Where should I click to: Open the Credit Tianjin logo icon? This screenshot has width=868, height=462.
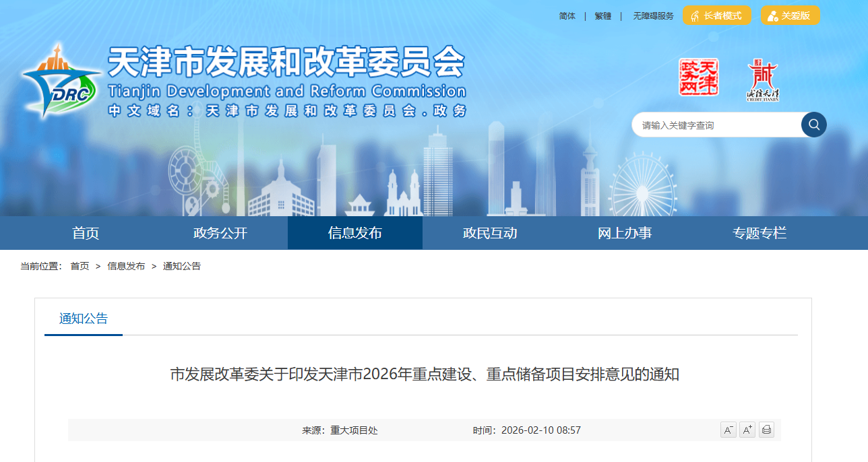tap(762, 80)
